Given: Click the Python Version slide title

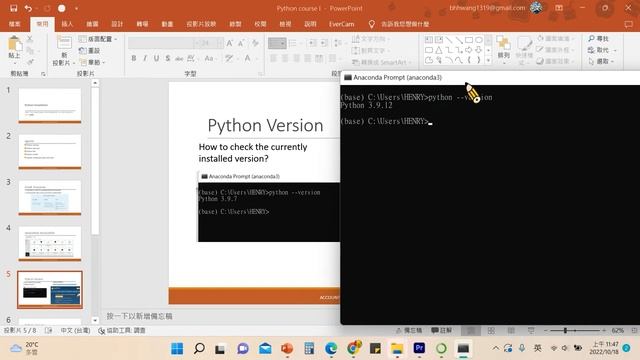Looking at the screenshot, I should tap(265, 125).
